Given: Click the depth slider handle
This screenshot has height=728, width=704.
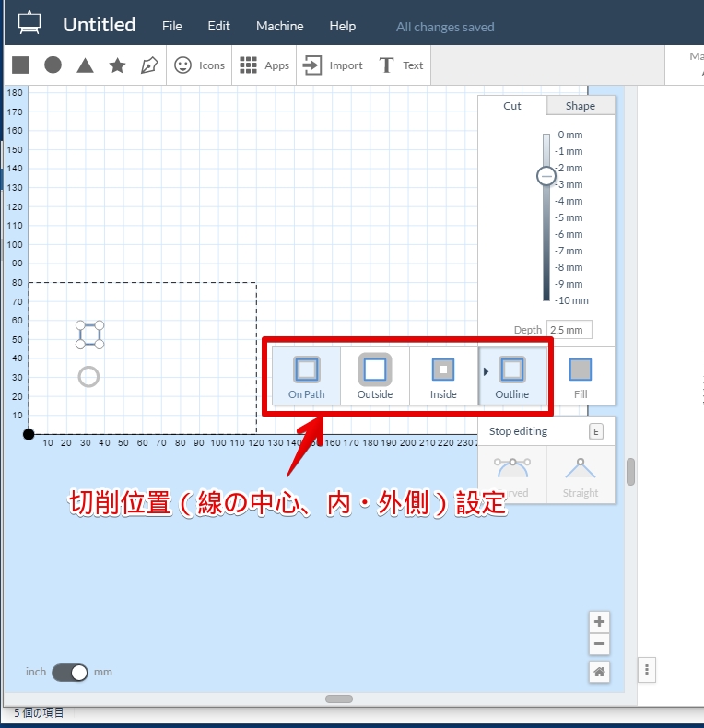Looking at the screenshot, I should click(x=546, y=176).
